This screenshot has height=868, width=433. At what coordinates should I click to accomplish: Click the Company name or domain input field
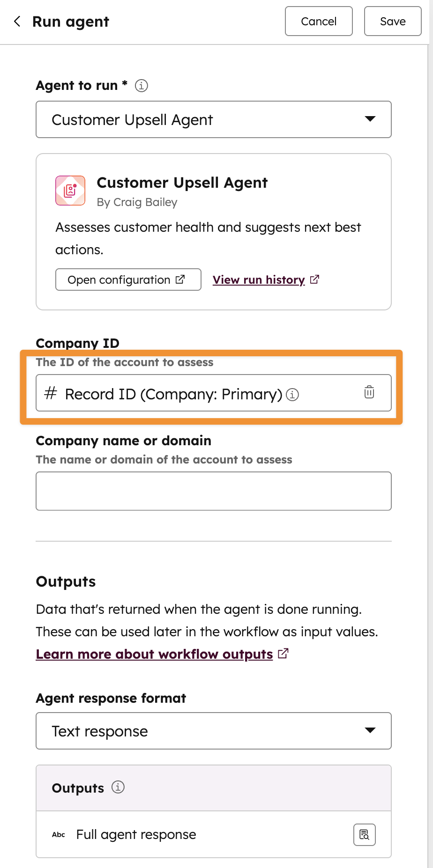(x=213, y=491)
